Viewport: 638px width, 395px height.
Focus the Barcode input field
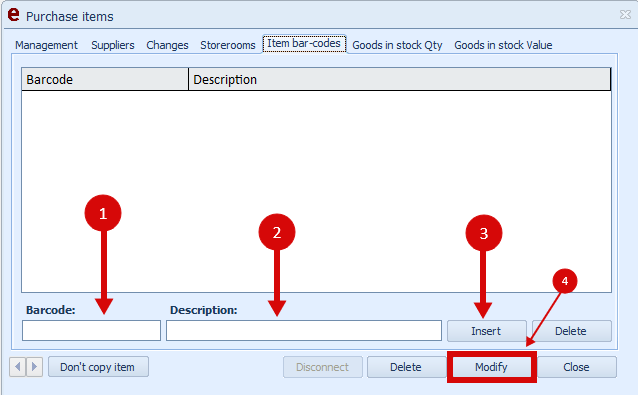click(x=92, y=330)
